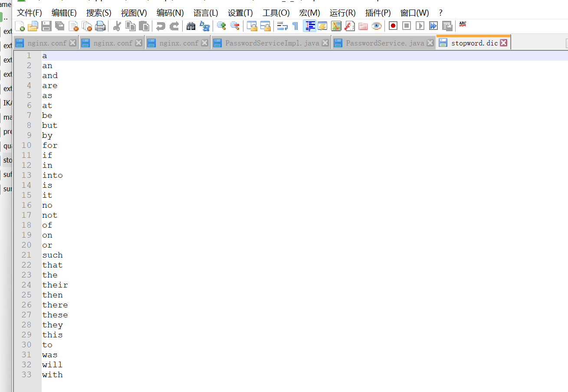The height and width of the screenshot is (392, 568).
Task: Start macro recording with the red dot
Action: [x=393, y=26]
